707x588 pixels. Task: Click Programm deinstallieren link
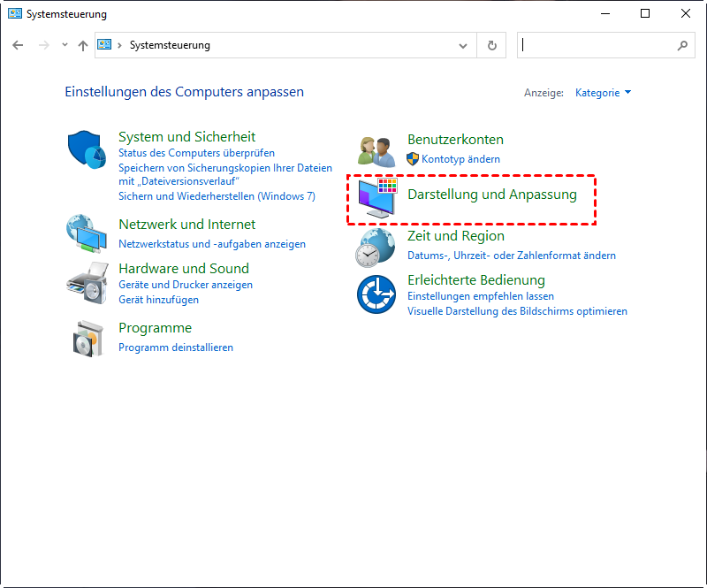[x=176, y=347]
